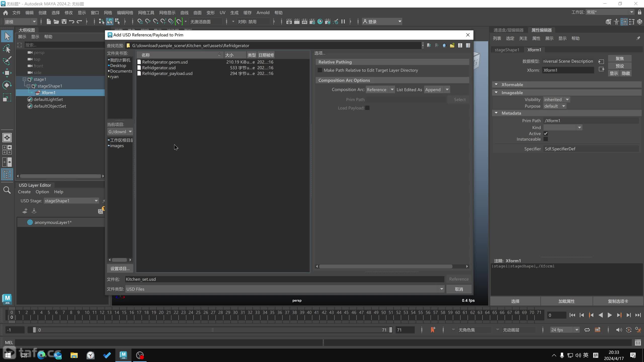Switch file dialog to list view

460,46
